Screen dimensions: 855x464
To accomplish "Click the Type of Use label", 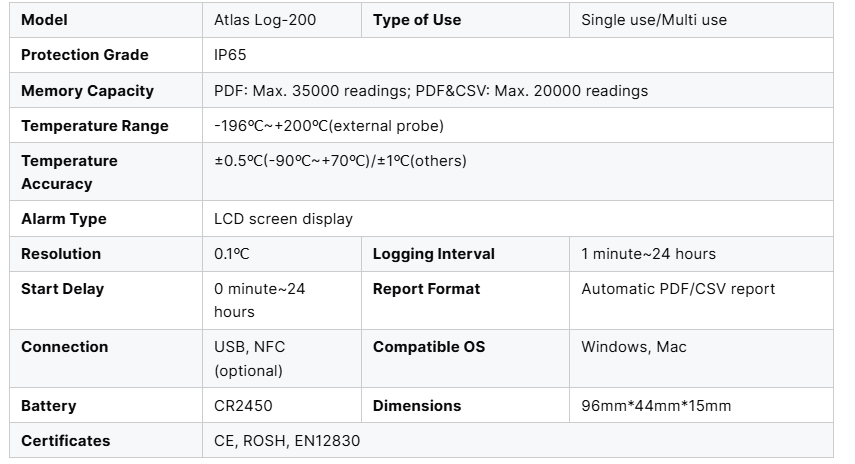I will pyautogui.click(x=417, y=20).
